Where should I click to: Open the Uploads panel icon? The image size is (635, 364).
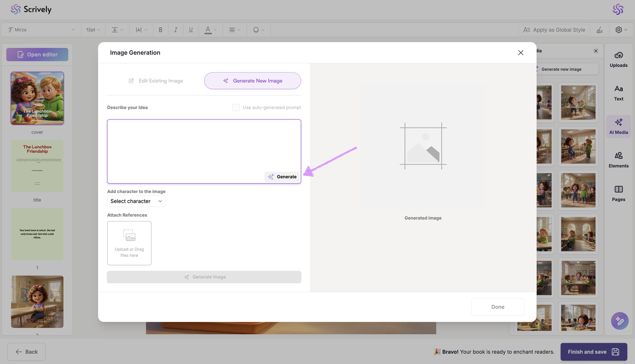point(618,59)
